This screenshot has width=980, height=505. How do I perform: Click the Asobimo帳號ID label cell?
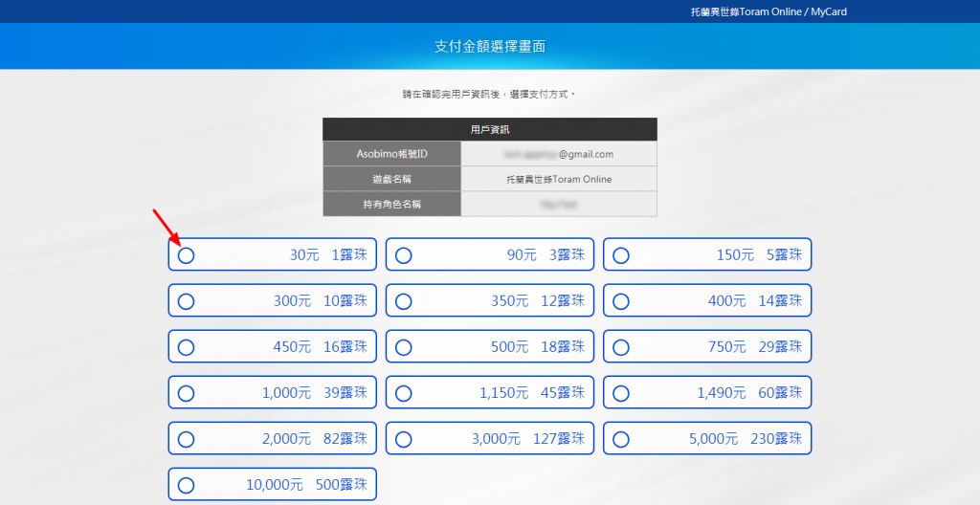(391, 154)
